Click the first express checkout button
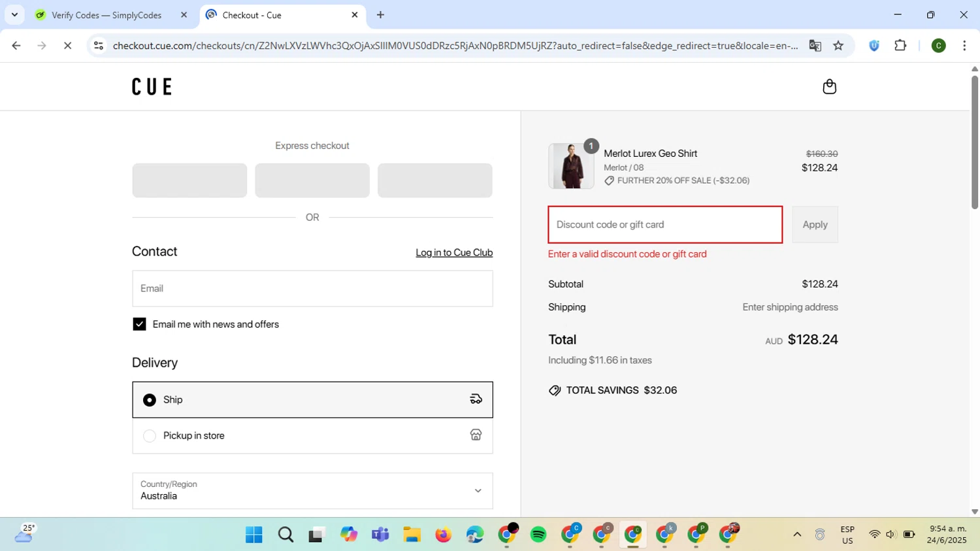980x551 pixels. [189, 180]
